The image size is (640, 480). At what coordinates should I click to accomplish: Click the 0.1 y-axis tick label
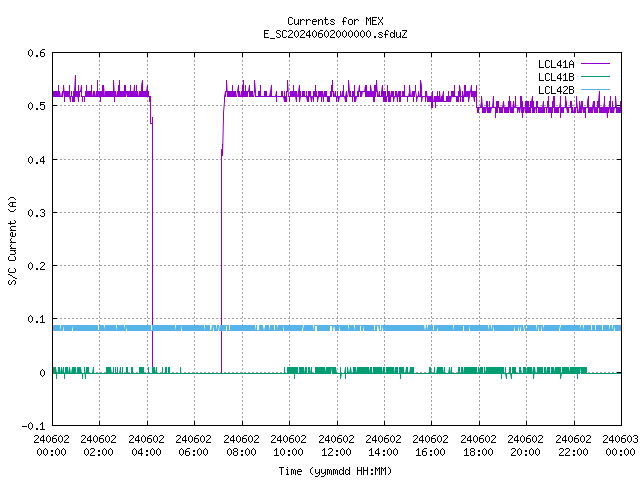point(36,319)
